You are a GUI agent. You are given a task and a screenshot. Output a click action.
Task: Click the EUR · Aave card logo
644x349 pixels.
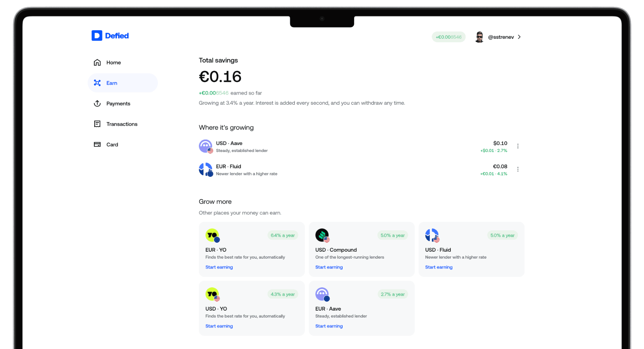(322, 294)
